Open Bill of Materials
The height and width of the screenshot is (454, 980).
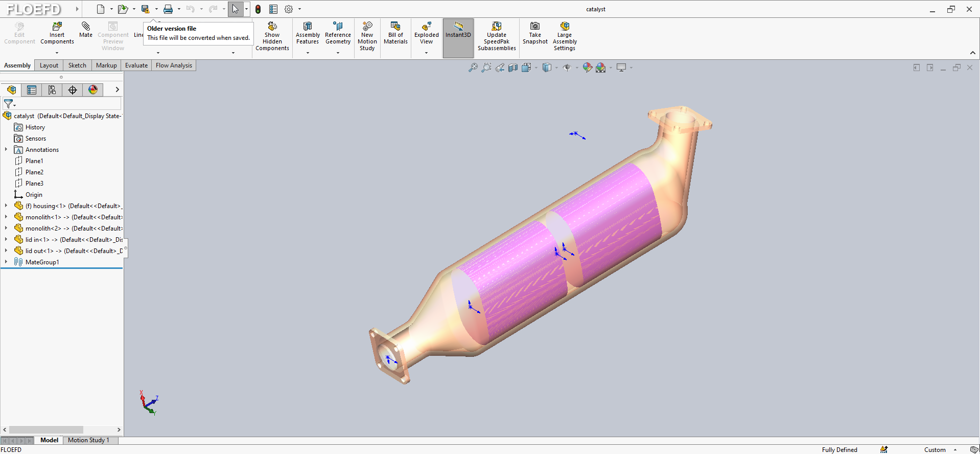click(x=395, y=33)
